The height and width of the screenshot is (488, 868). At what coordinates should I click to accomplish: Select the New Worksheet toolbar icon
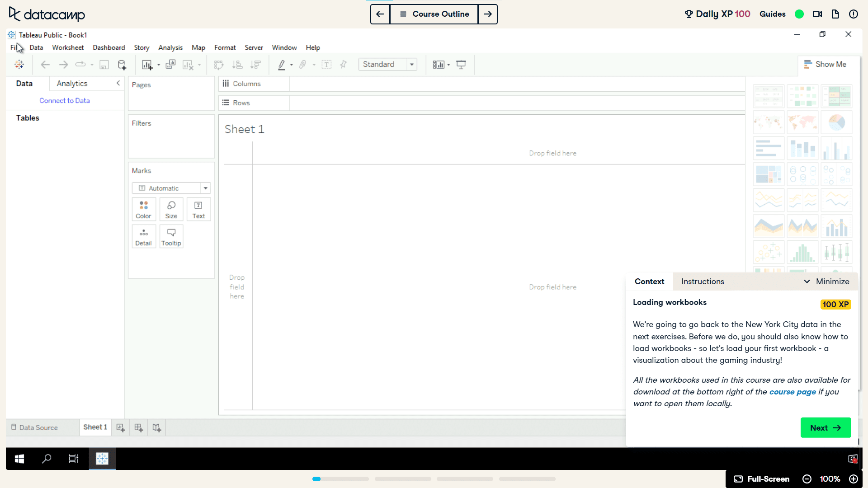pos(147,65)
